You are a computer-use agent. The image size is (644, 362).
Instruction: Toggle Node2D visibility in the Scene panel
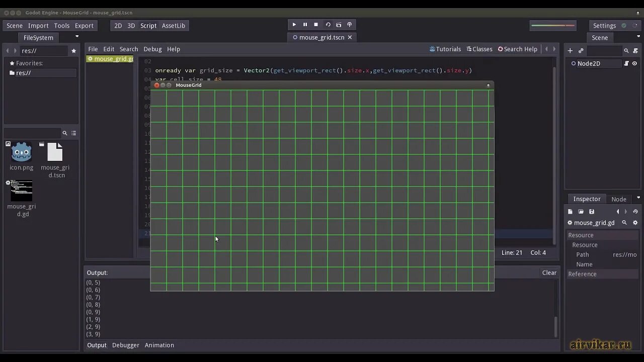pos(635,63)
